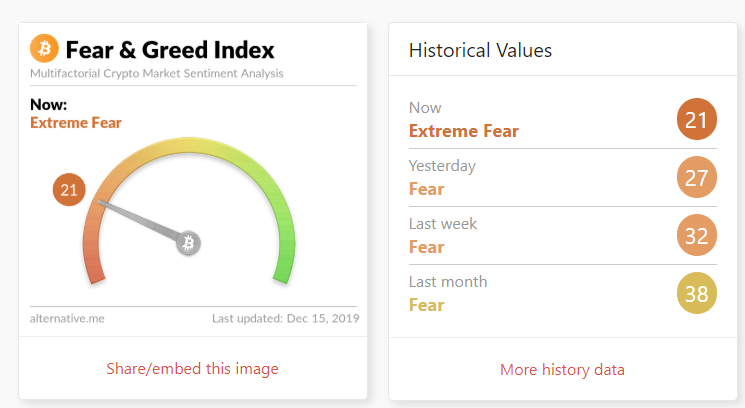Viewport: 745px width, 408px height.
Task: Click the Yesterday value 27 circle
Action: [697, 179]
